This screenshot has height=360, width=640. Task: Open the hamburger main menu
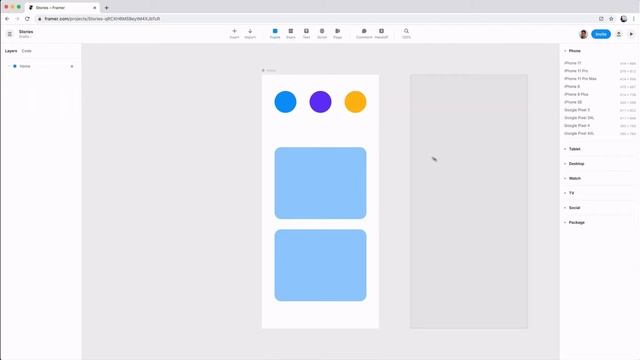coord(10,34)
